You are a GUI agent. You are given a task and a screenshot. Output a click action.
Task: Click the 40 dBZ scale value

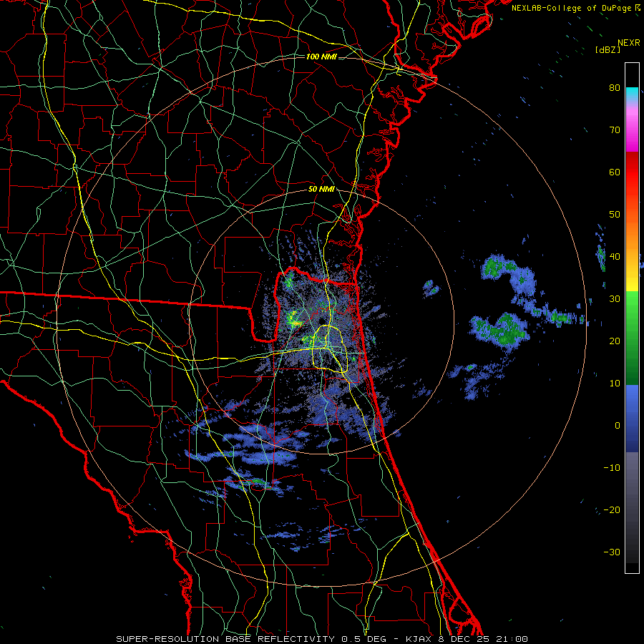pyautogui.click(x=615, y=257)
